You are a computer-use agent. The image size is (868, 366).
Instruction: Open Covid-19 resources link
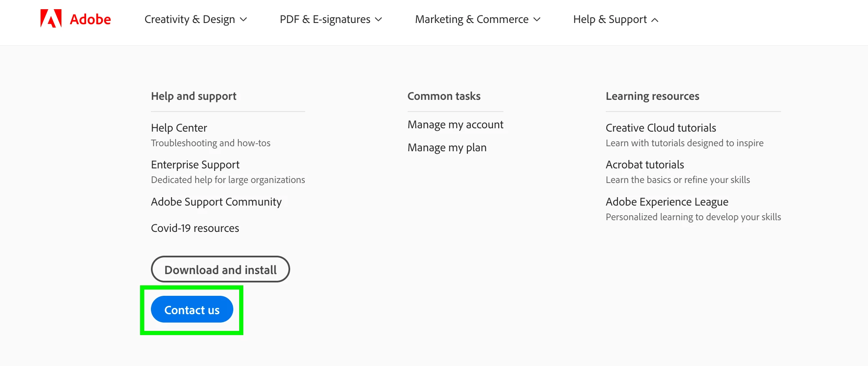click(195, 228)
